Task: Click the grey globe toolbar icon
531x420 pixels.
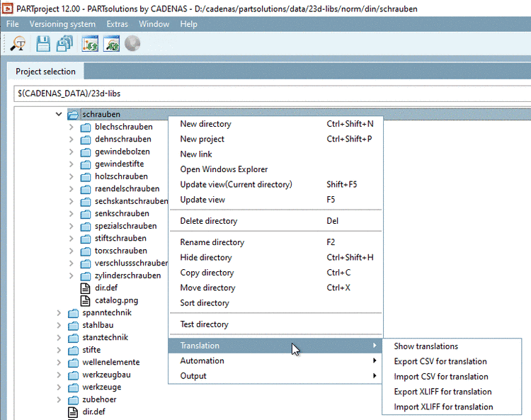Action: point(132,44)
